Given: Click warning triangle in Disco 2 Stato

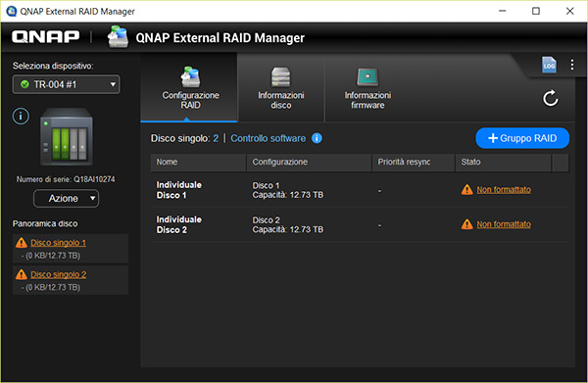Looking at the screenshot, I should [466, 224].
